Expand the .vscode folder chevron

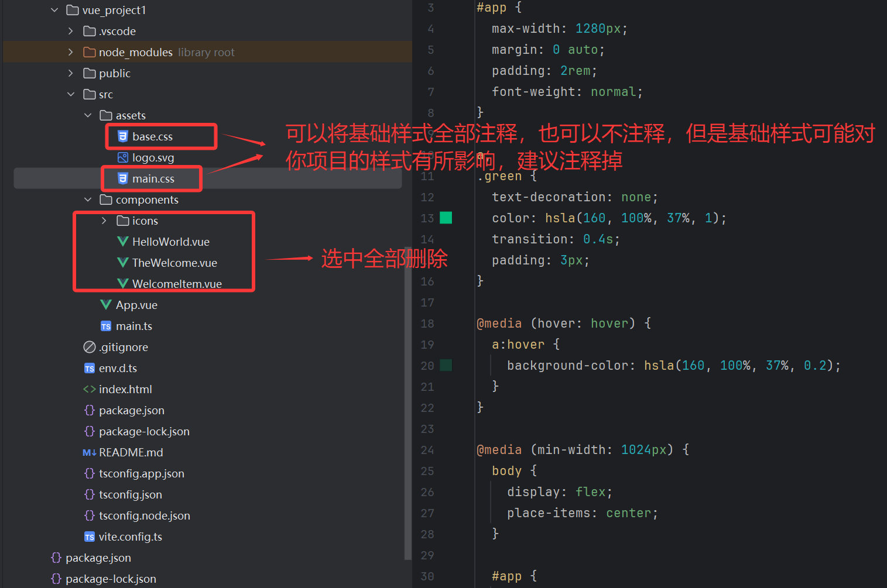click(71, 31)
